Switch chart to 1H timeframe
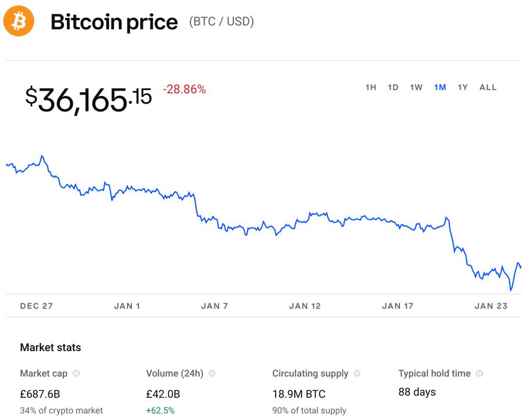529x420 pixels. (371, 87)
